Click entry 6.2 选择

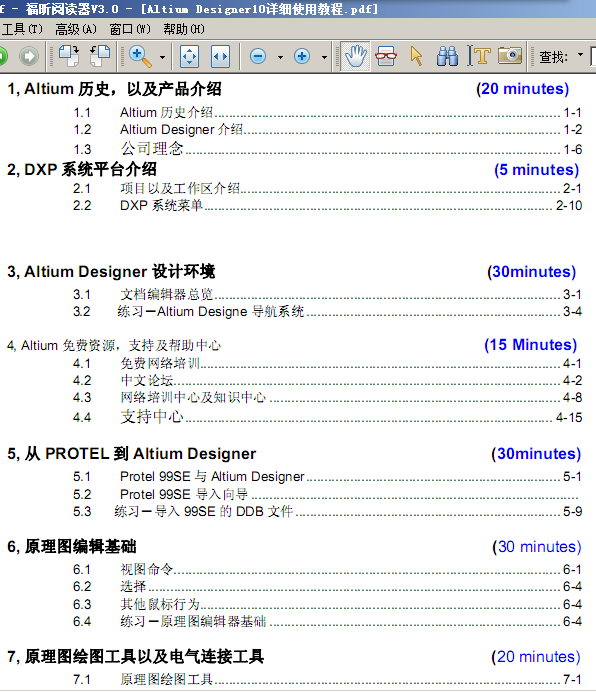(x=327, y=587)
